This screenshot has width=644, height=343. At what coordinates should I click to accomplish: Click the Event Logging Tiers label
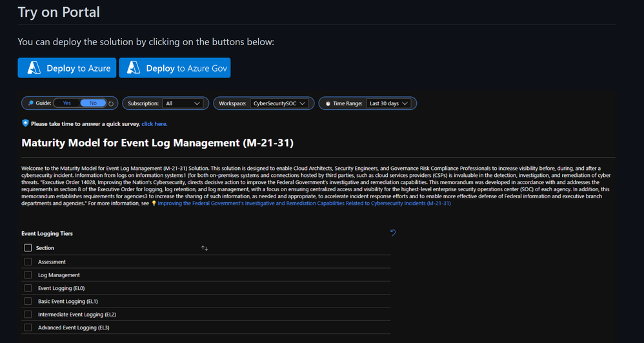[47, 234]
